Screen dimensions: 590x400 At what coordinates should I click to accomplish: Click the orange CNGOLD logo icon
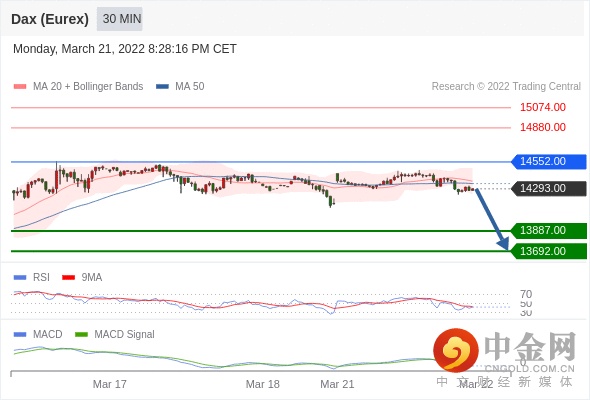[456, 351]
